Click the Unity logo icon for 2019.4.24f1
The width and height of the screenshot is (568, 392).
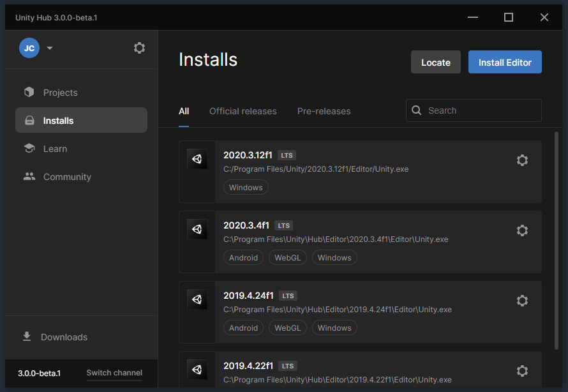click(197, 299)
